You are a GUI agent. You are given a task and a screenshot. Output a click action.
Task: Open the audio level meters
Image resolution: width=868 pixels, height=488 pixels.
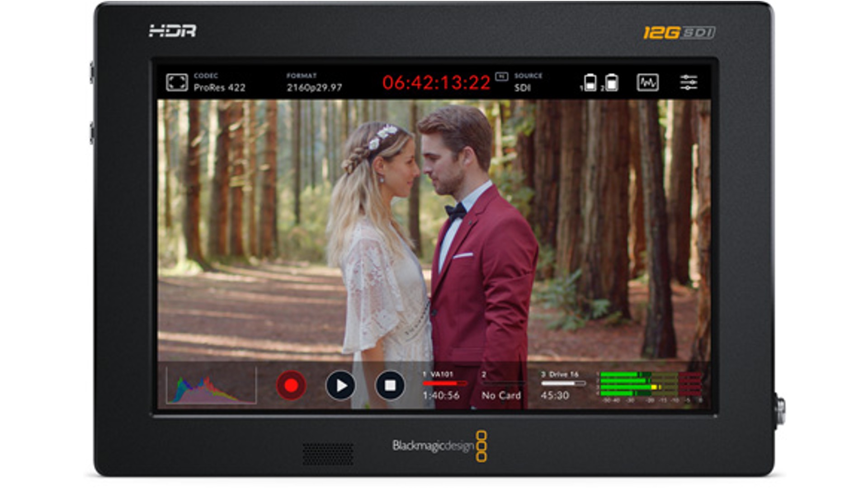click(649, 387)
